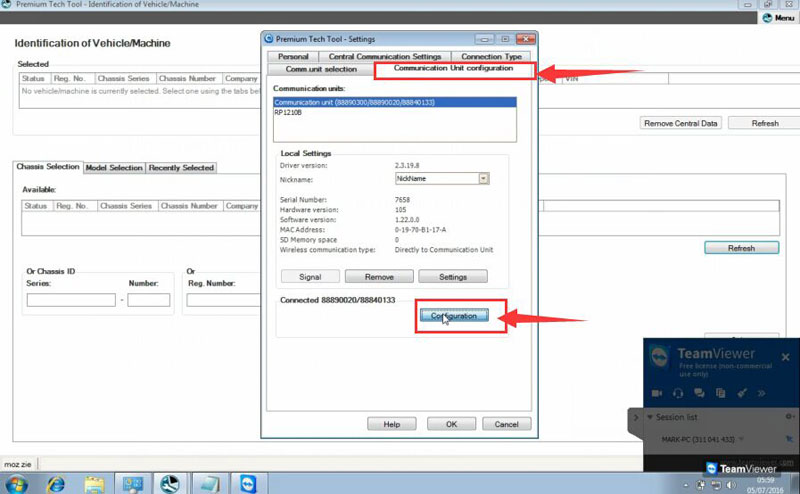This screenshot has width=800, height=494.
Task: Open TeamViewer audio headset option
Action: pyautogui.click(x=678, y=393)
